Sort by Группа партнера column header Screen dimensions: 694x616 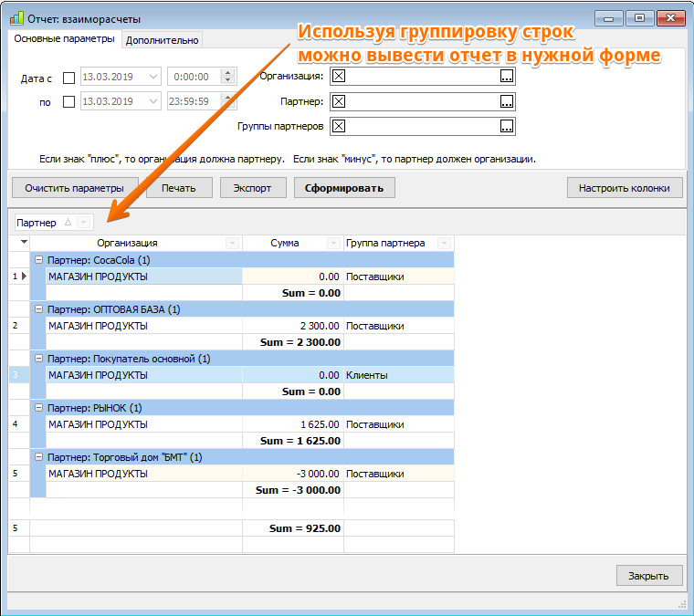[385, 243]
